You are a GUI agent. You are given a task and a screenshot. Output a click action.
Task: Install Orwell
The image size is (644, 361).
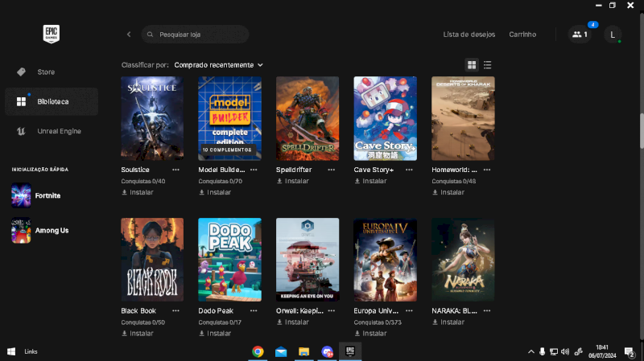[x=292, y=322]
